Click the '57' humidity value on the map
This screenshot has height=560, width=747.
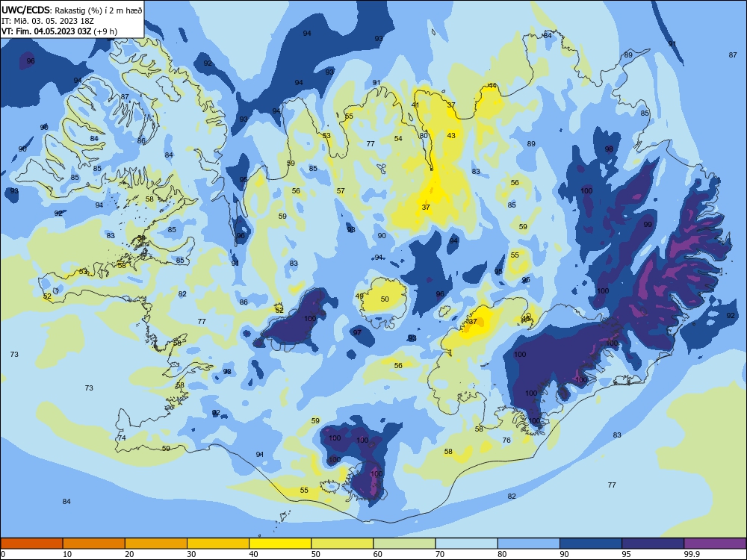(x=341, y=191)
